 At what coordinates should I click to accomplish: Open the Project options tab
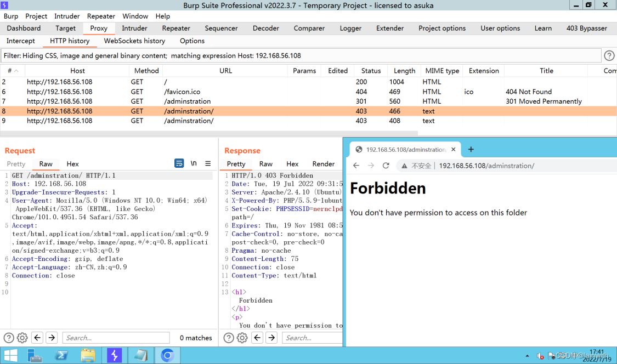pos(442,29)
